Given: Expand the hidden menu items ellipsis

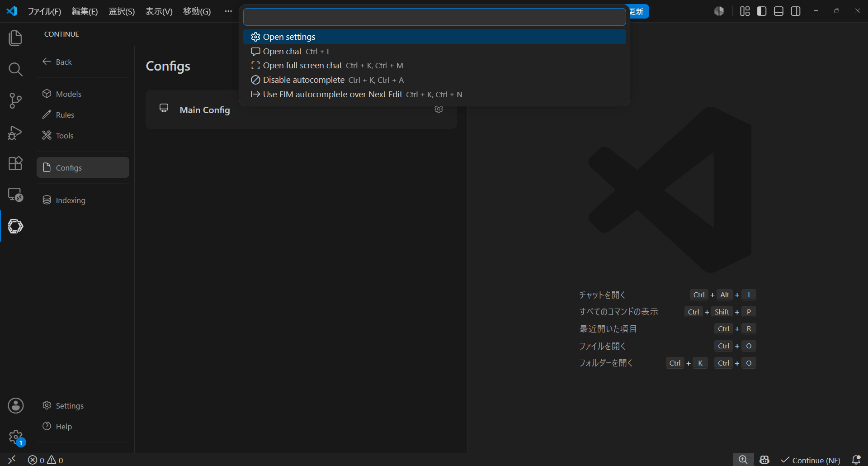Looking at the screenshot, I should pyautogui.click(x=228, y=11).
